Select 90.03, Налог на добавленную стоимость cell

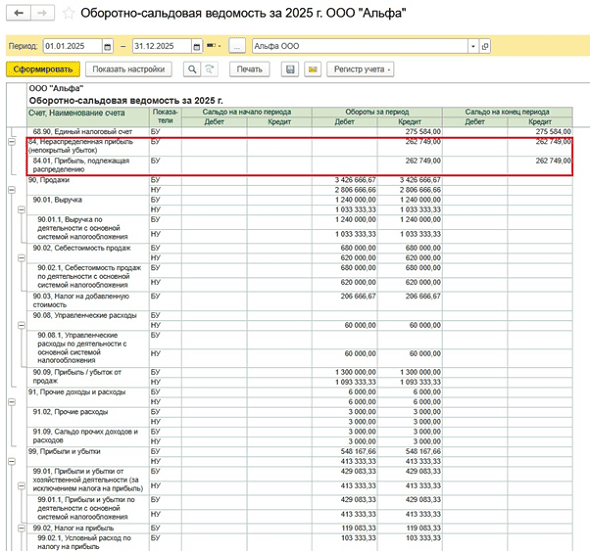(x=88, y=301)
